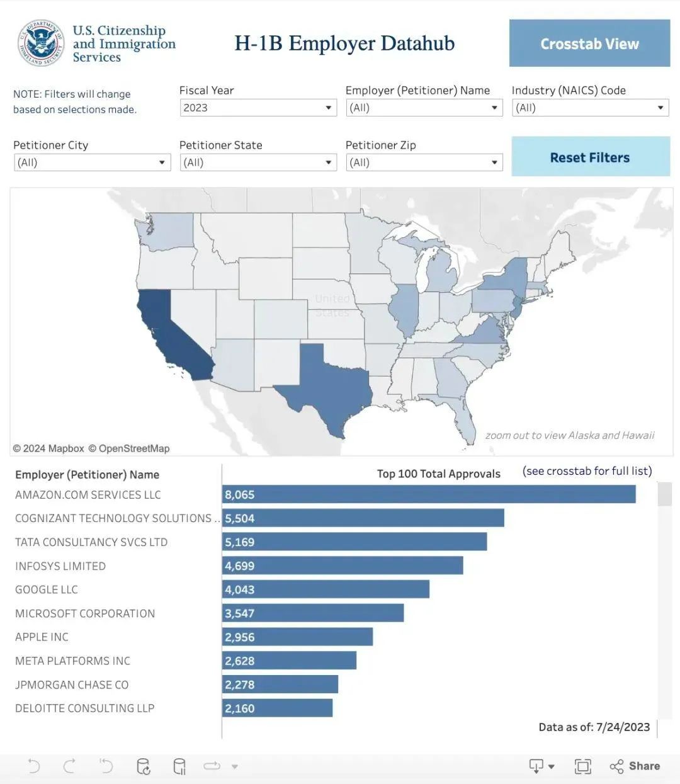The width and height of the screenshot is (680, 784).
Task: Open the replay speed caret menu
Action: tap(235, 766)
